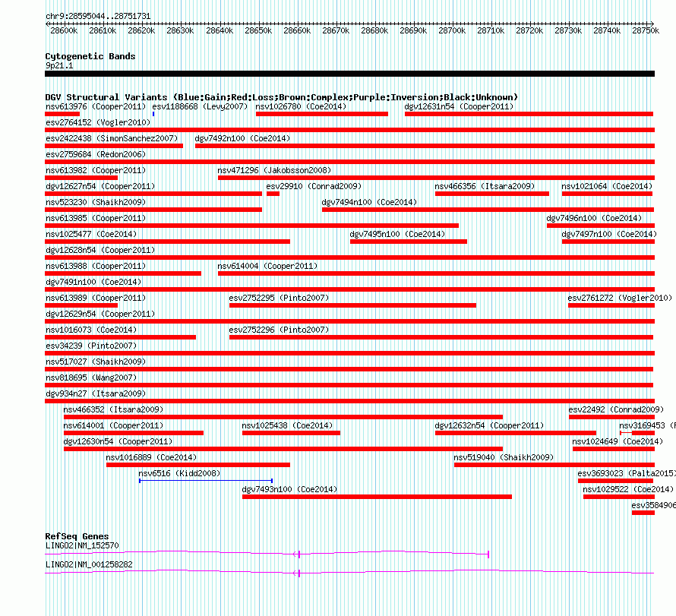Click nsv1016073 (Coe2014) label
The width and height of the screenshot is (676, 616).
coord(91,330)
